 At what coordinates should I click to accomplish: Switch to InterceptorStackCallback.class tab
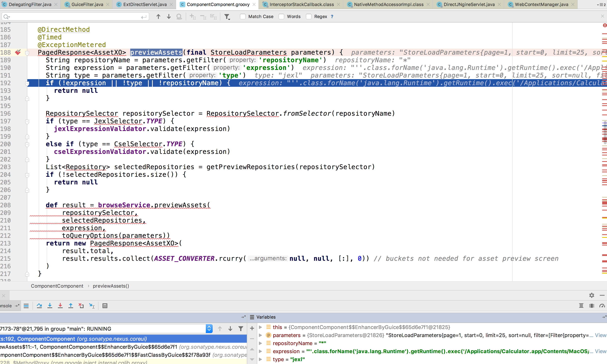(x=301, y=4)
